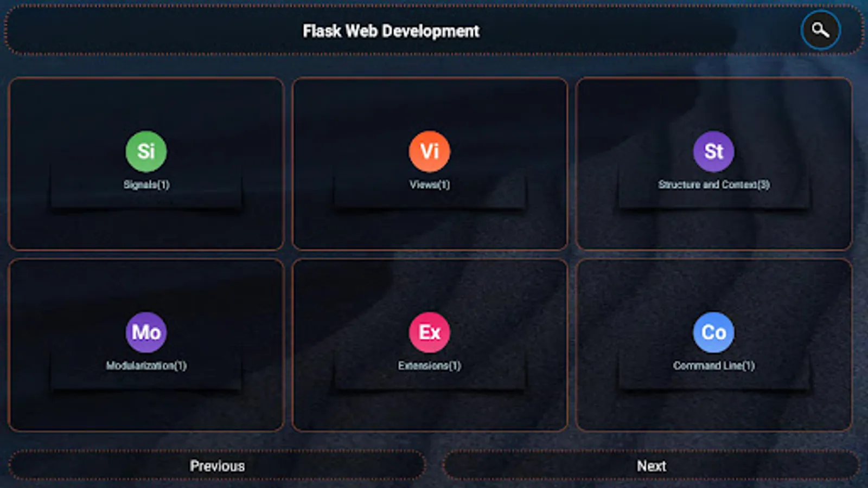This screenshot has width=868, height=488.
Task: Go to the Next page
Action: (x=651, y=466)
